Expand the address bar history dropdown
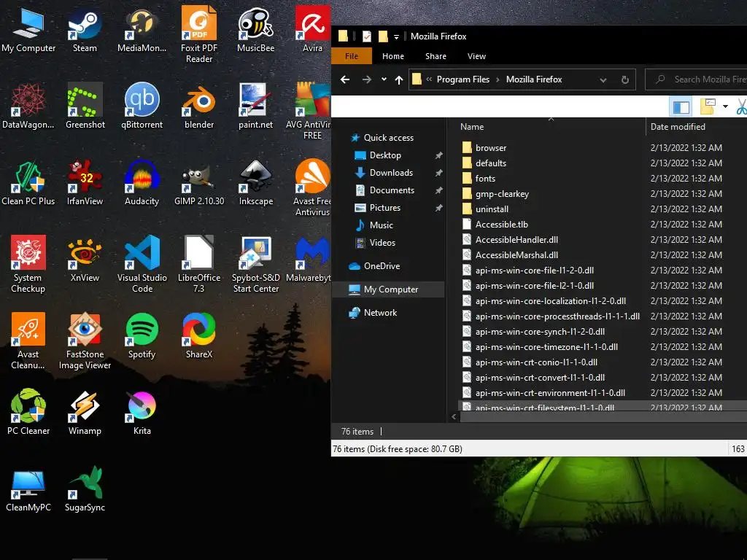Viewport: 747px width, 560px height. tap(603, 79)
